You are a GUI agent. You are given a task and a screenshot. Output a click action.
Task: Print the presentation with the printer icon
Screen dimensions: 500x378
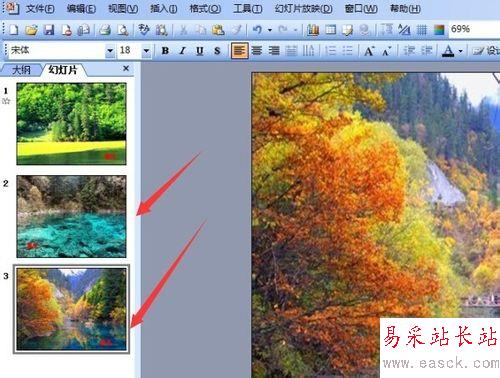click(x=105, y=30)
